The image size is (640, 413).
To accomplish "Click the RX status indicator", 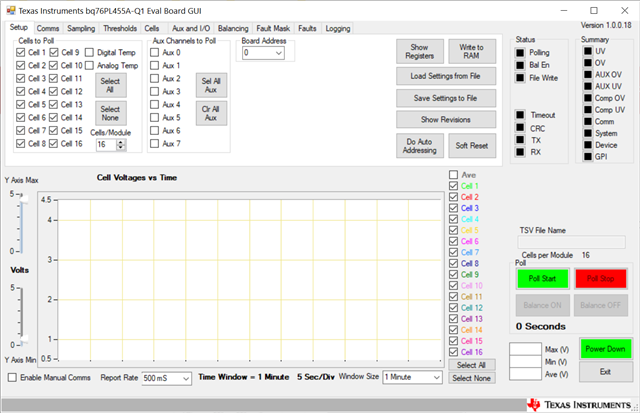I will point(520,152).
